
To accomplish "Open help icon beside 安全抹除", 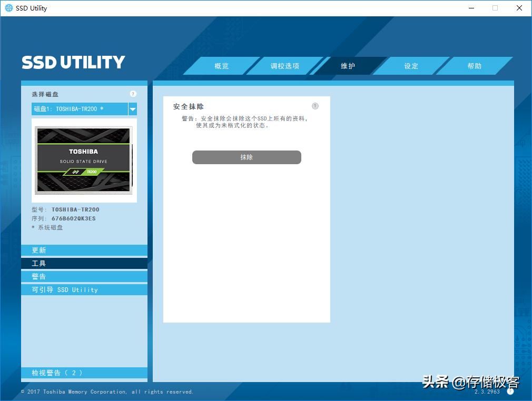I will coord(315,106).
